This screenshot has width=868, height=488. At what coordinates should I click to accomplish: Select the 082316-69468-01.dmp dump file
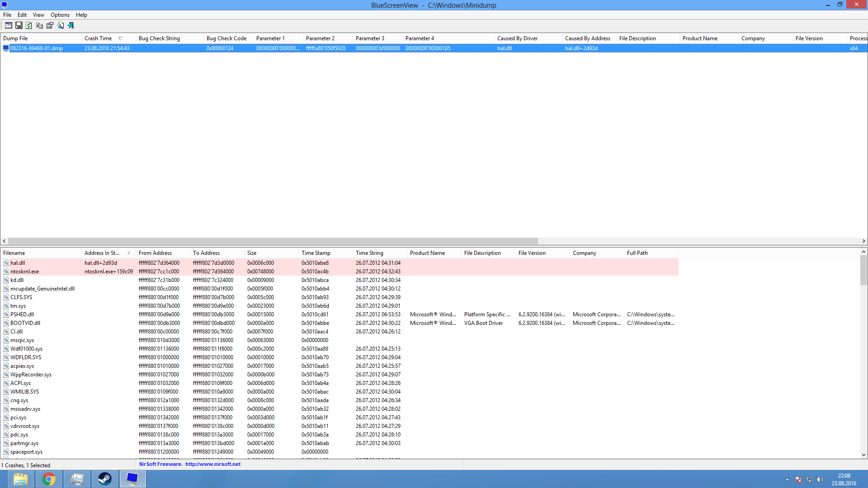36,48
